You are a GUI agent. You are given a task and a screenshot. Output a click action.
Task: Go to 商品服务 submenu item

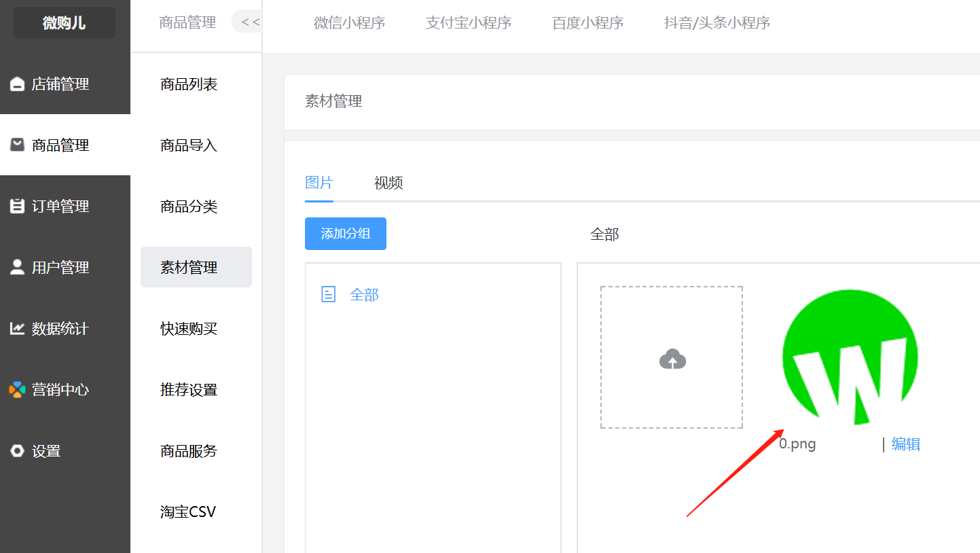(x=189, y=451)
